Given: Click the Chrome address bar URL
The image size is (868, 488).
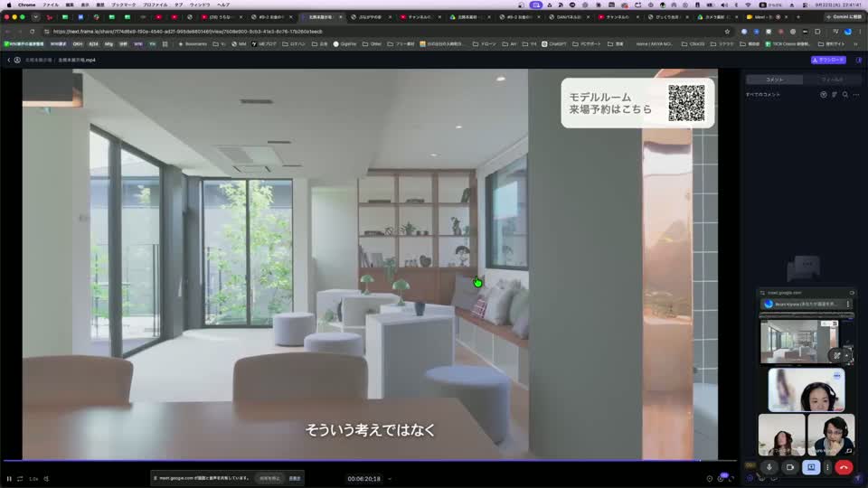Looking at the screenshot, I should point(188,32).
